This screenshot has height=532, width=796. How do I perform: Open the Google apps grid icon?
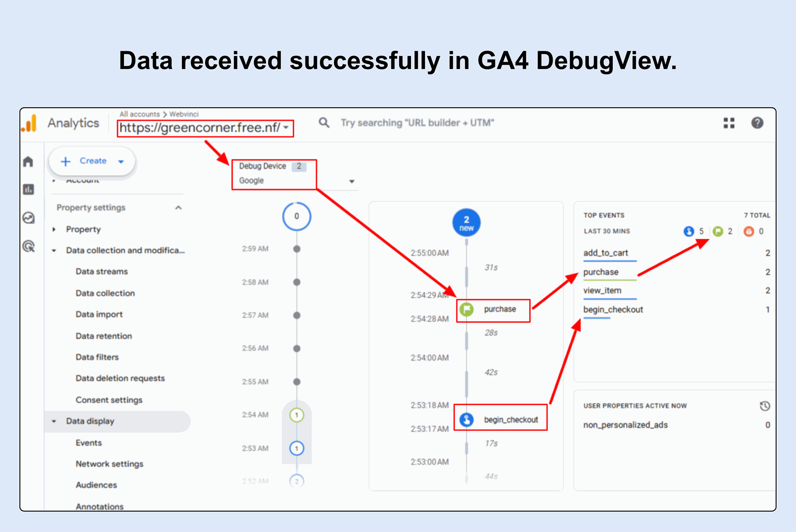click(729, 123)
